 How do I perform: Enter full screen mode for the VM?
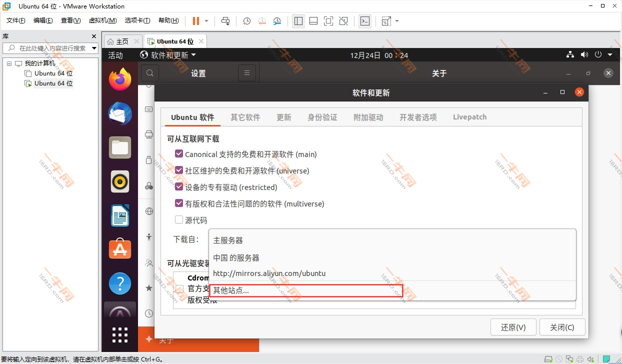tap(328, 21)
